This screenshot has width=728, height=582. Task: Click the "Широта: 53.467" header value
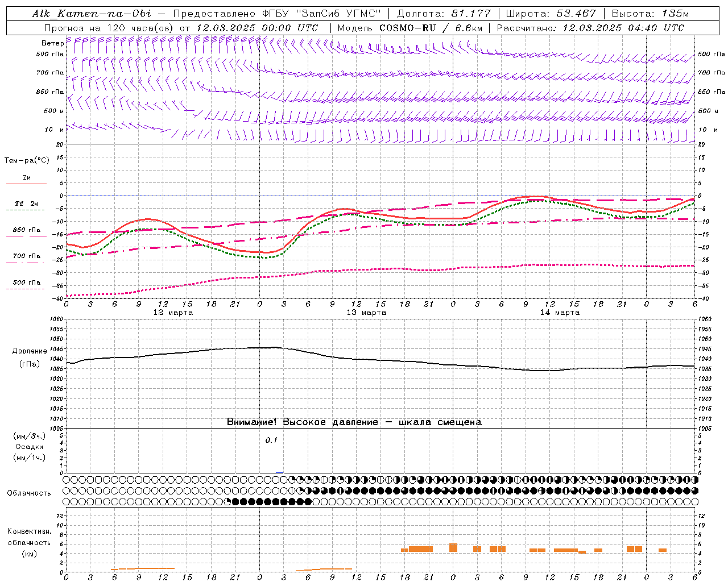[551, 14]
